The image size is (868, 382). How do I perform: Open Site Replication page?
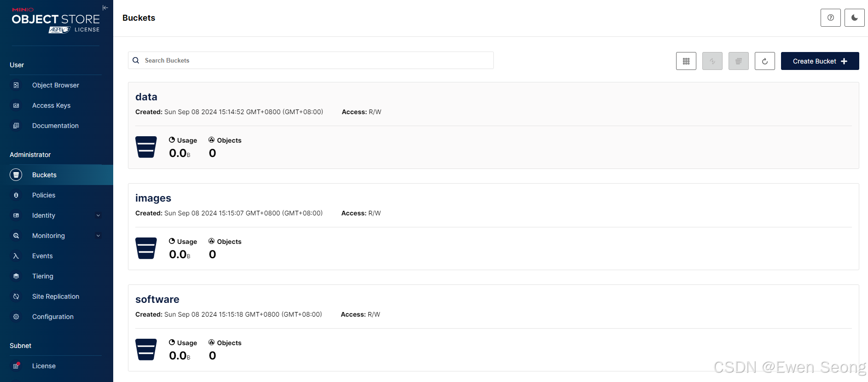[x=57, y=296]
